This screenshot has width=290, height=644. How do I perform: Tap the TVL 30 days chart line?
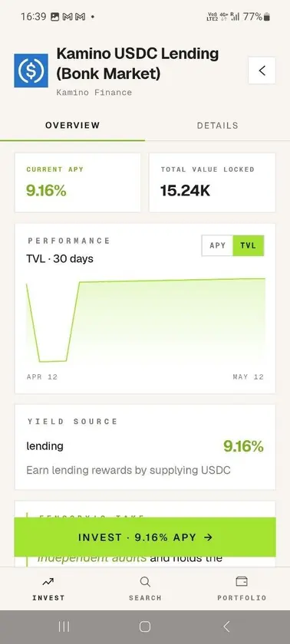point(146,320)
